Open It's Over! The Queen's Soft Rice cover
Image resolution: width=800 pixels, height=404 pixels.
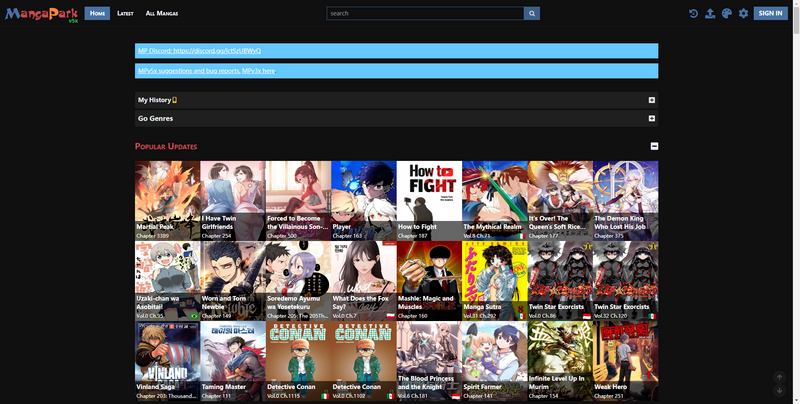tap(560, 200)
